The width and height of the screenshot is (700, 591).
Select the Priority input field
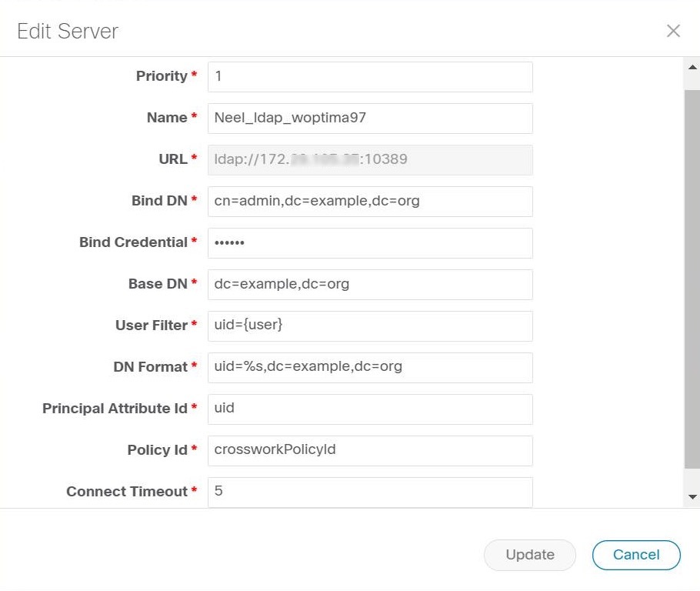[369, 77]
